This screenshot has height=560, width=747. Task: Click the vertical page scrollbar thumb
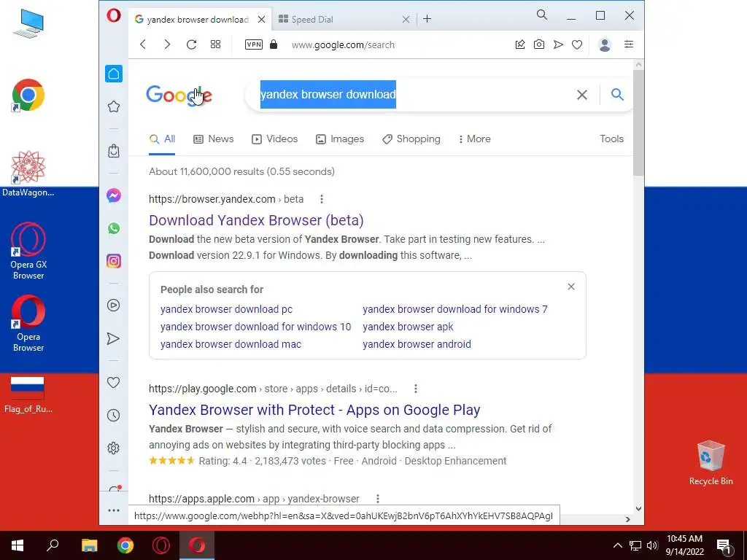(x=638, y=122)
